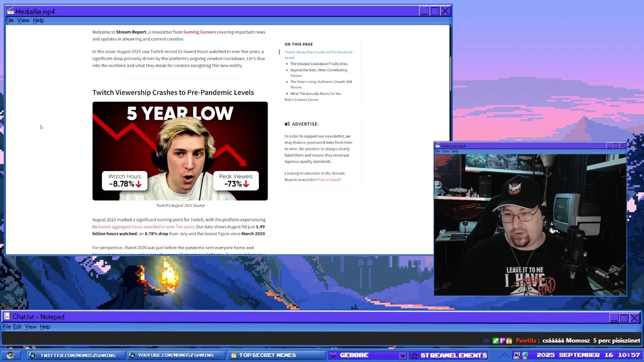Follow the Gaming Careers link
The height and width of the screenshot is (362, 644).
point(199,32)
